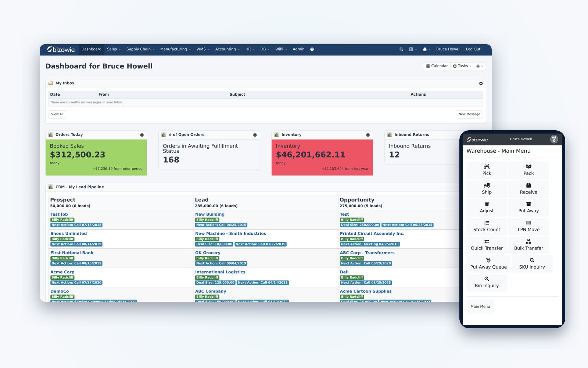Image resolution: width=588 pixels, height=368 pixels.
Task: Tap the Quick Transfer arrows icon
Action: [x=487, y=242]
